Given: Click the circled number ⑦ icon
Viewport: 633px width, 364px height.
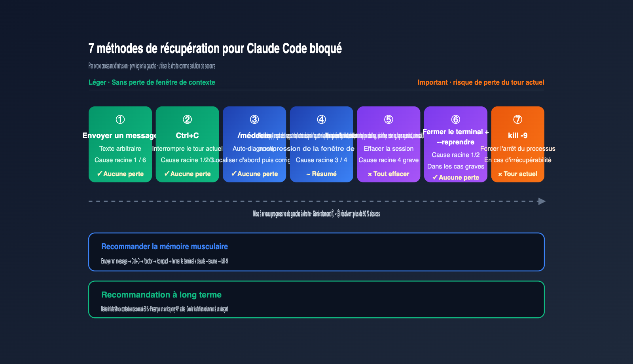Looking at the screenshot, I should click(x=518, y=119).
